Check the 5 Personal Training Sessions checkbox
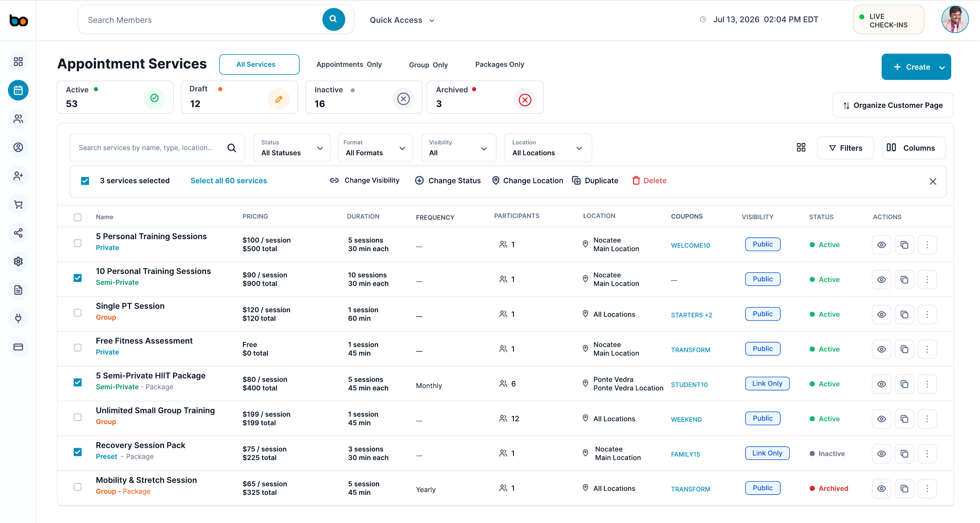The height and width of the screenshot is (523, 980). click(78, 243)
